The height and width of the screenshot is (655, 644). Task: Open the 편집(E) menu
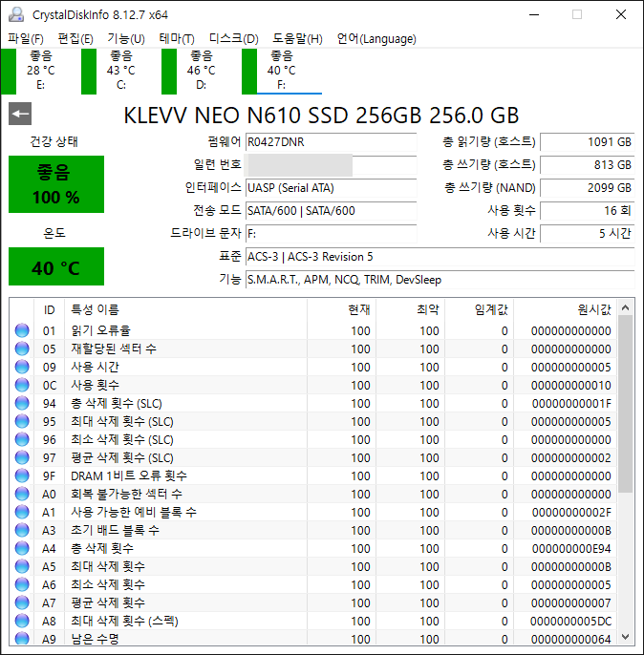[x=75, y=38]
